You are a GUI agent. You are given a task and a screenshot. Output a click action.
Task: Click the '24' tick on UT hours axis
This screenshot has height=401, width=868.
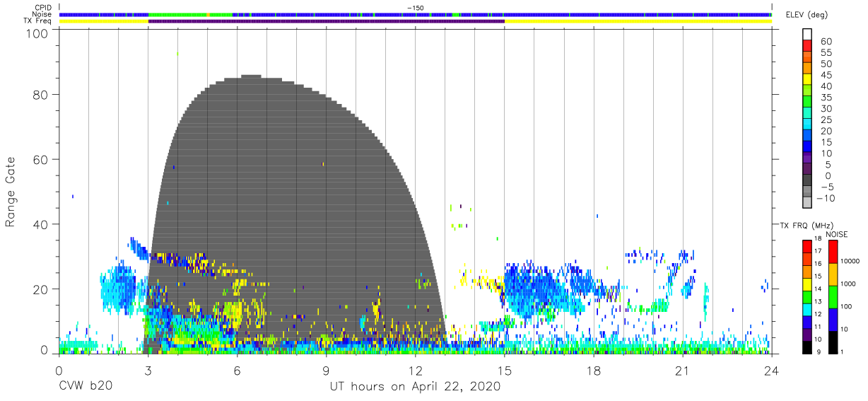pos(772,371)
